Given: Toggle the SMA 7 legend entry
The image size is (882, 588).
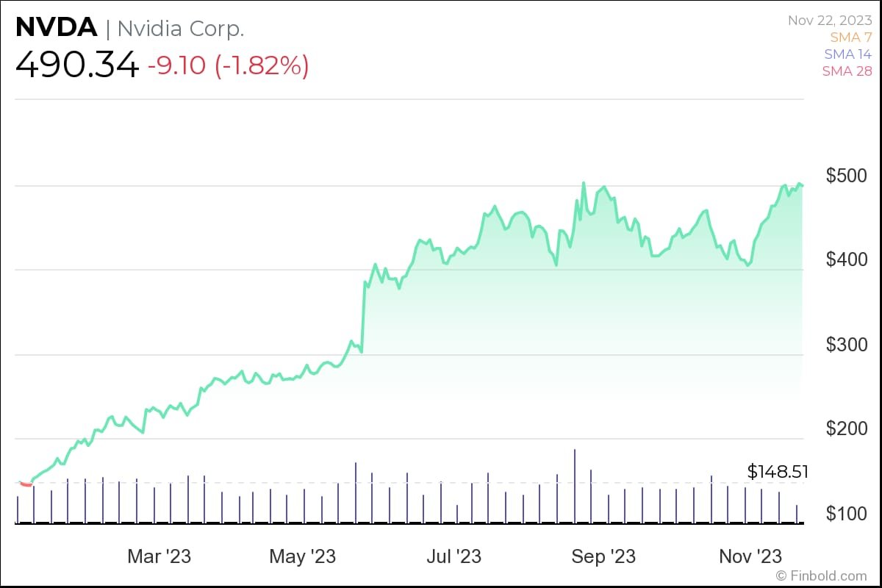Looking at the screenshot, I should tap(852, 37).
